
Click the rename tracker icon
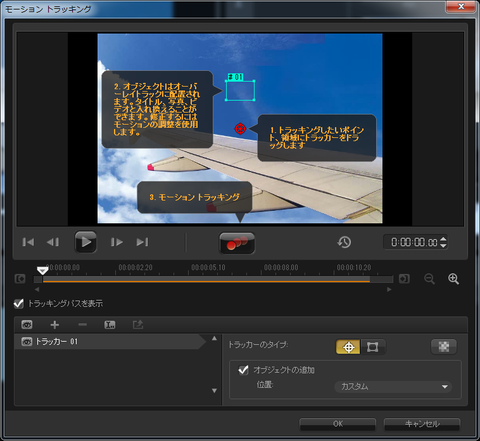pyautogui.click(x=110, y=325)
